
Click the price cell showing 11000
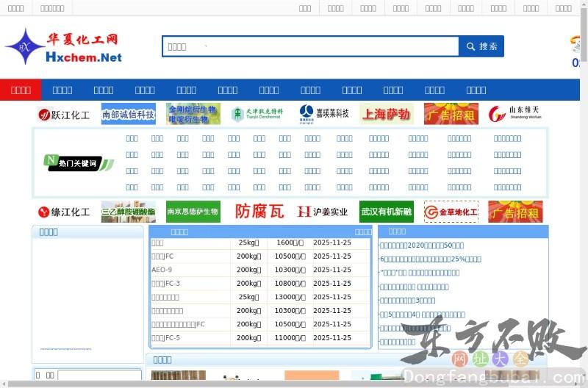pyautogui.click(x=290, y=338)
